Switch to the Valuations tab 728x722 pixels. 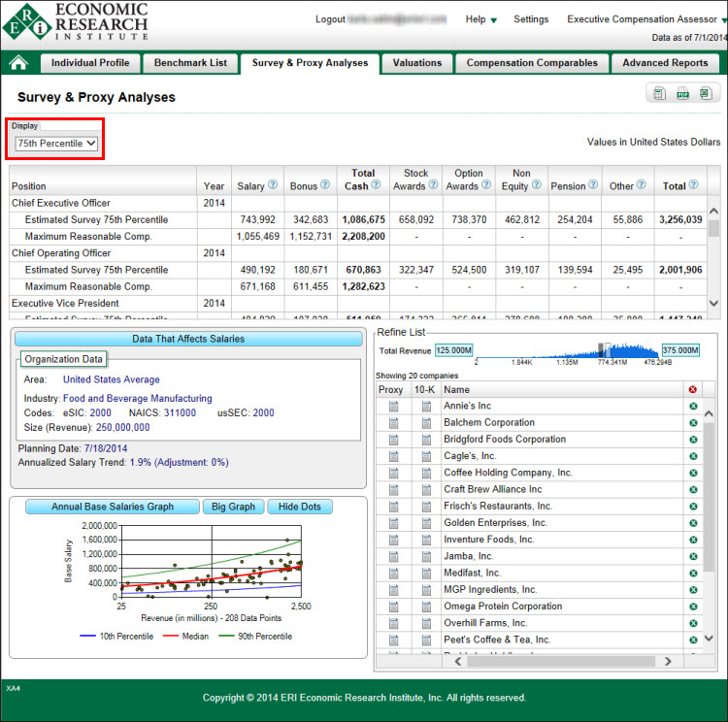[417, 63]
